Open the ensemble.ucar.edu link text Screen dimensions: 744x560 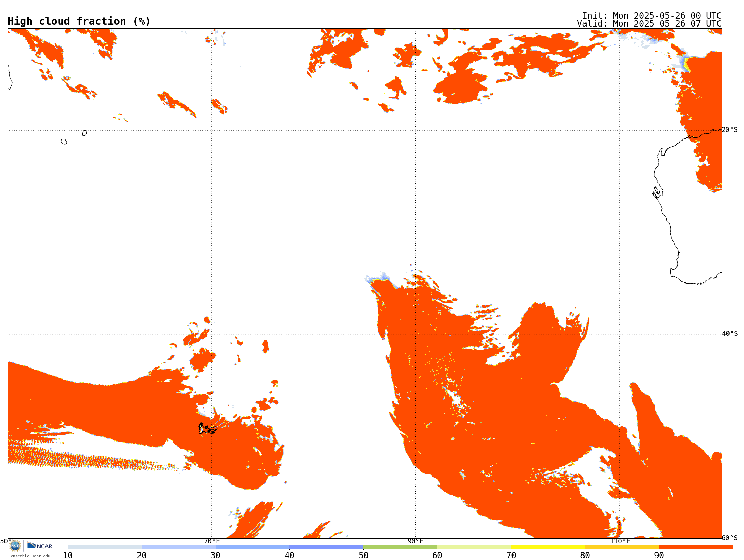[30, 556]
